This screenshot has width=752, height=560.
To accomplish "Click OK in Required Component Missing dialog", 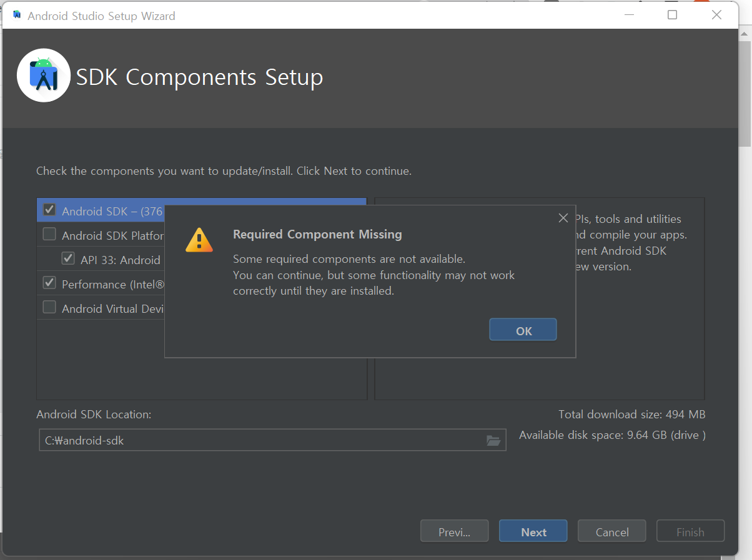I will (x=523, y=330).
